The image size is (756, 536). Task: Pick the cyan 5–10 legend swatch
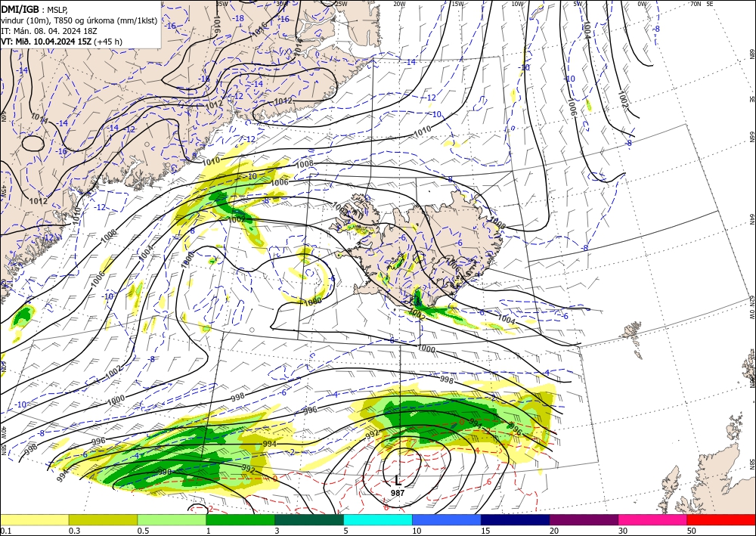pos(378,519)
